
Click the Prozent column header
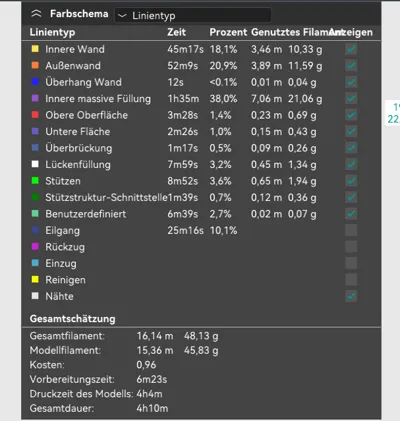coord(228,32)
